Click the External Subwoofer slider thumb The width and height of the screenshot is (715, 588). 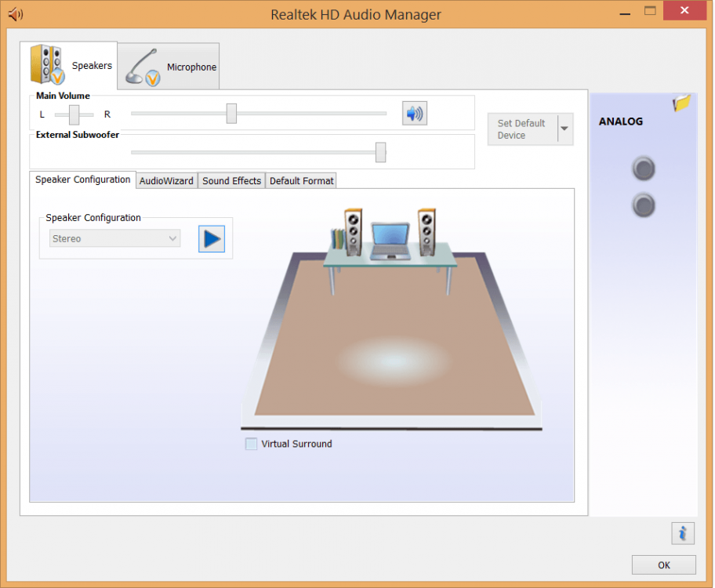[380, 152]
